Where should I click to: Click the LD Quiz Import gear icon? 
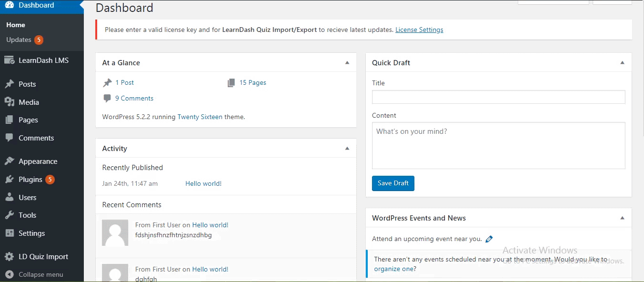(9, 257)
